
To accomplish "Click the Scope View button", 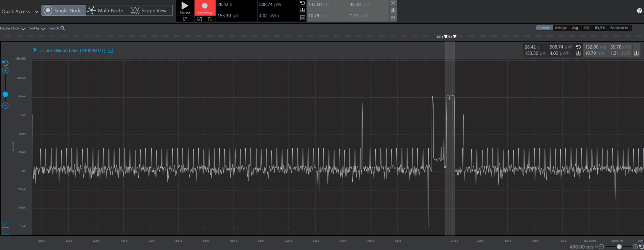I will click(150, 11).
